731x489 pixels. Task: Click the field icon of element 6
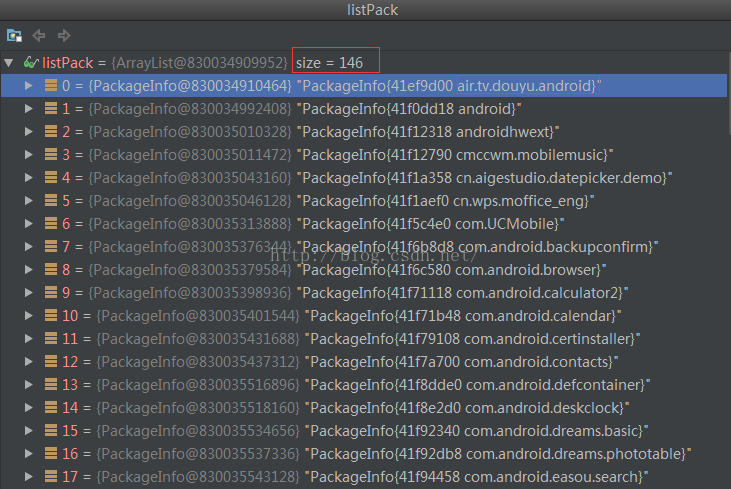coord(51,223)
